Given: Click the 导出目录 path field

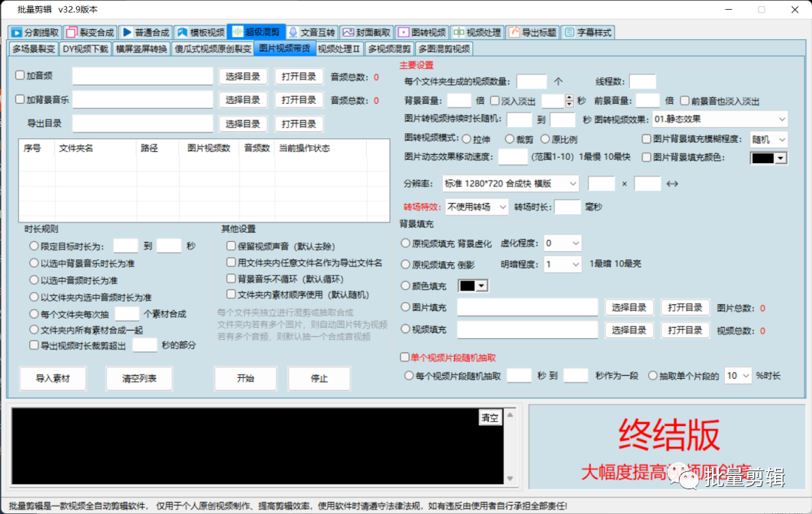Looking at the screenshot, I should click(143, 124).
